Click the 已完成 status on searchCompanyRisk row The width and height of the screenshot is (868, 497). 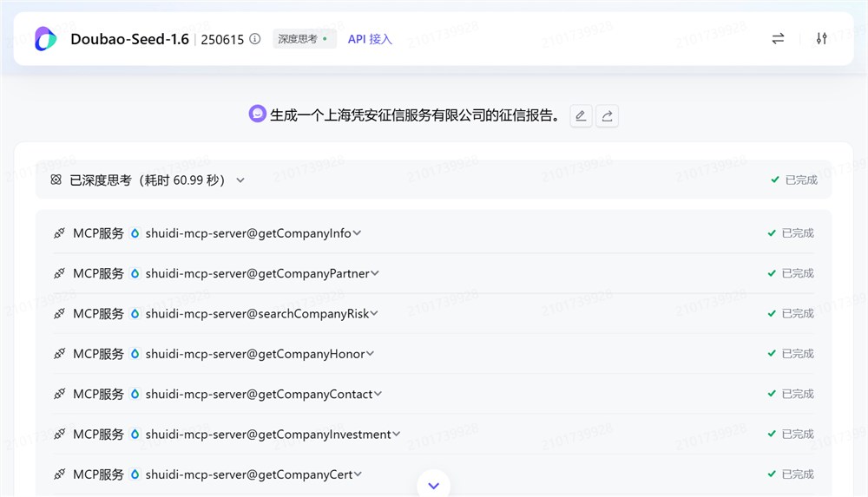click(x=791, y=313)
